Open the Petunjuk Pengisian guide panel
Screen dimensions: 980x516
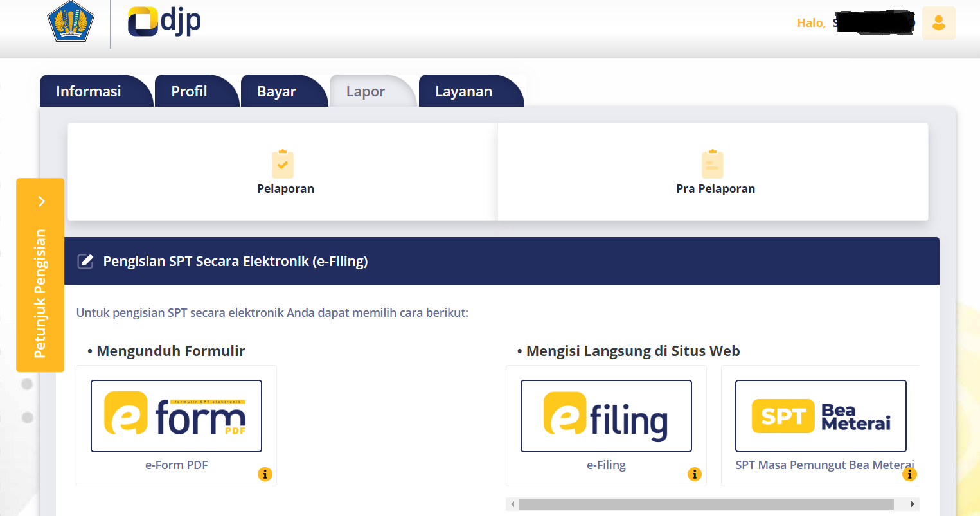pyautogui.click(x=40, y=275)
